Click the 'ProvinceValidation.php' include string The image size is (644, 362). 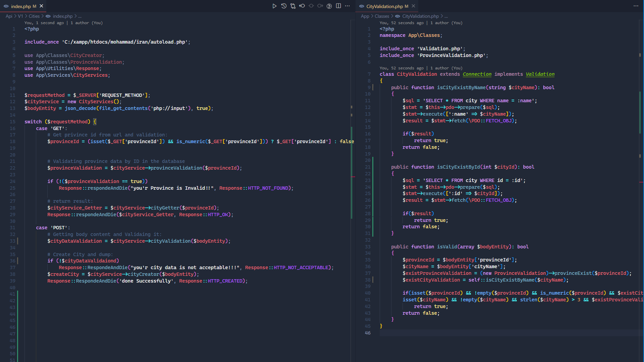pos(451,55)
